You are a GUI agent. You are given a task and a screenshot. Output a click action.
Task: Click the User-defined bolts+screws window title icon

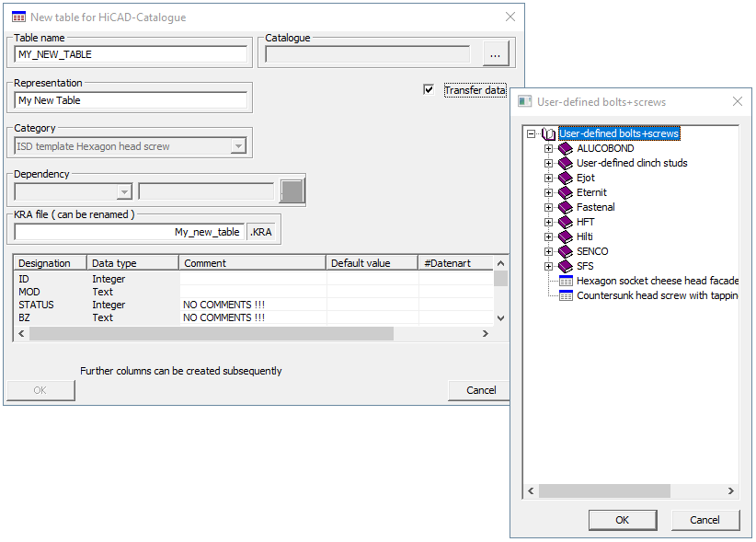point(524,102)
